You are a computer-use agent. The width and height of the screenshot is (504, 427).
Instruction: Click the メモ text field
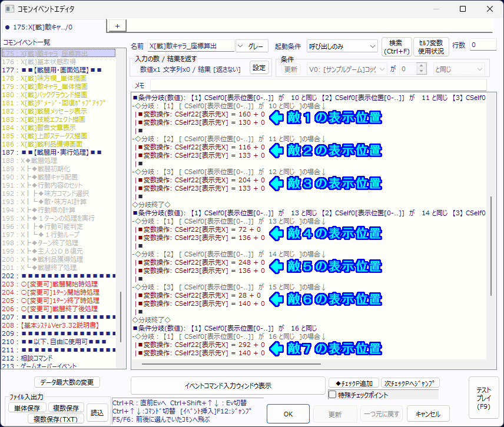coord(318,85)
